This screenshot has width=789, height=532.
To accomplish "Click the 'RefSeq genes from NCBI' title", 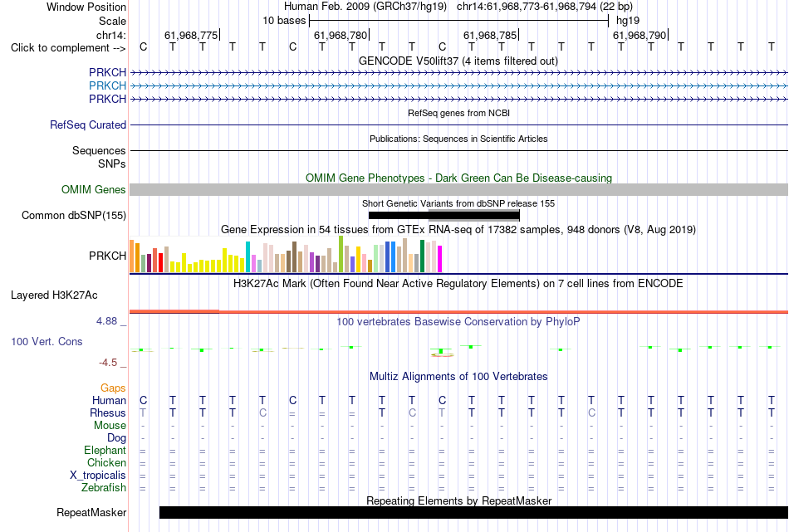I will click(458, 113).
